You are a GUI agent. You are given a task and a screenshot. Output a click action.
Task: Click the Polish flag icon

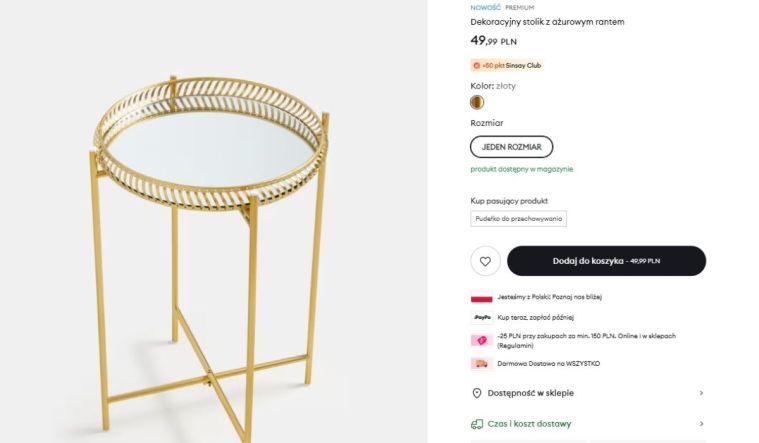(481, 297)
